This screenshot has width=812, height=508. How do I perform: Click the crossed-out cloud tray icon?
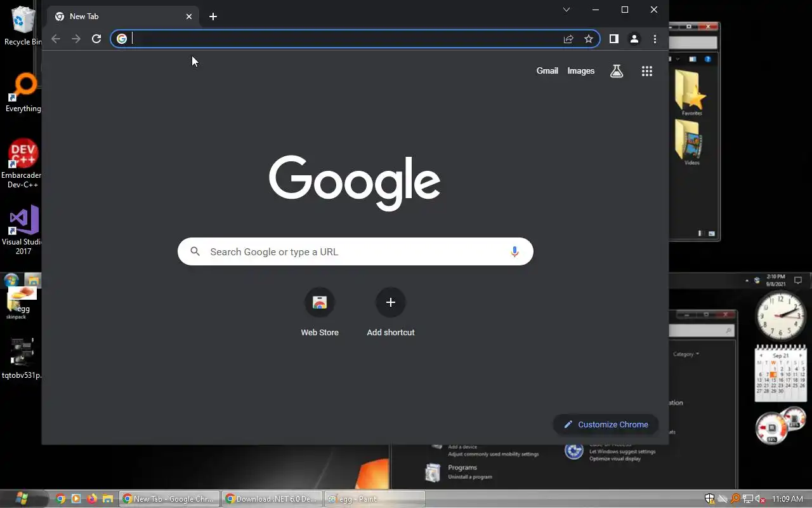coord(723,499)
